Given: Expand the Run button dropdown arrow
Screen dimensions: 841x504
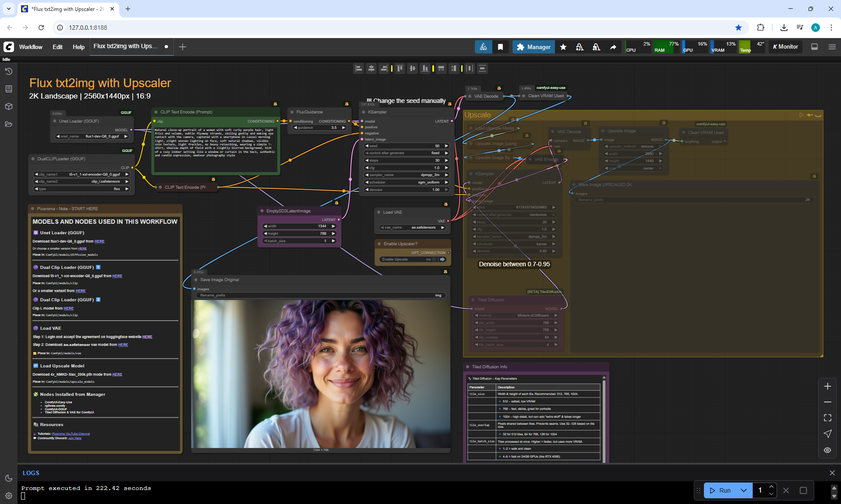Looking at the screenshot, I should [743, 490].
